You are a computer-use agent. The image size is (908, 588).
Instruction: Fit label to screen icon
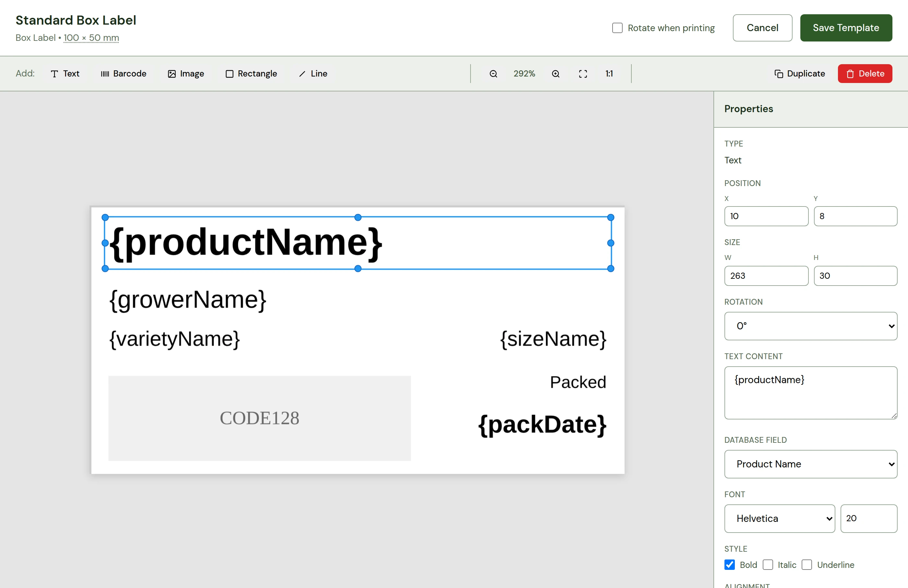582,74
